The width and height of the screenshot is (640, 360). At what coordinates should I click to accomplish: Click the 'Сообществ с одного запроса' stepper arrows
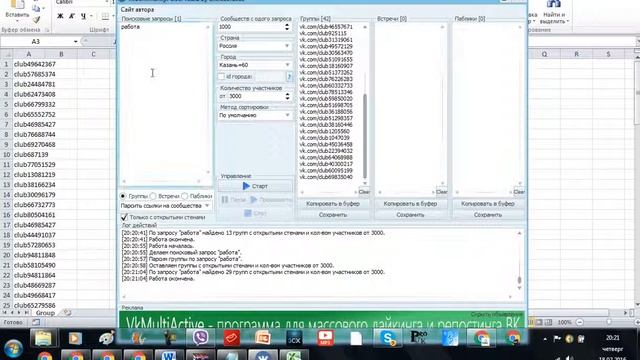[287, 27]
